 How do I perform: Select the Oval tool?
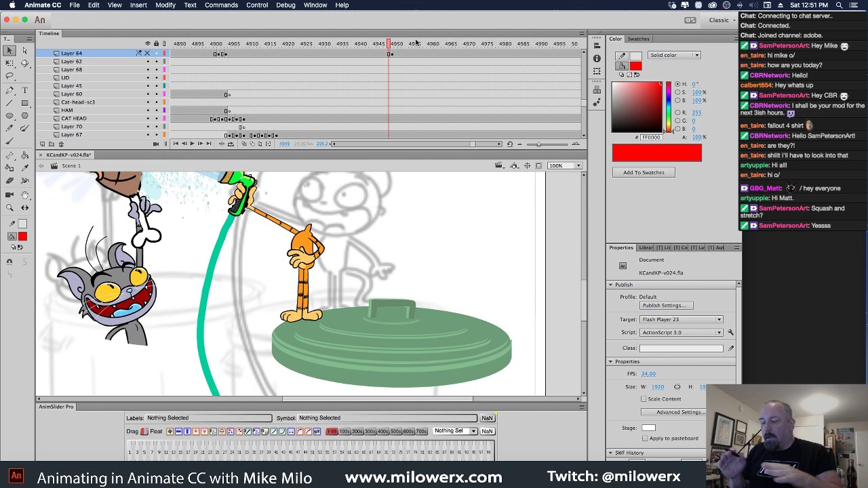(9, 116)
